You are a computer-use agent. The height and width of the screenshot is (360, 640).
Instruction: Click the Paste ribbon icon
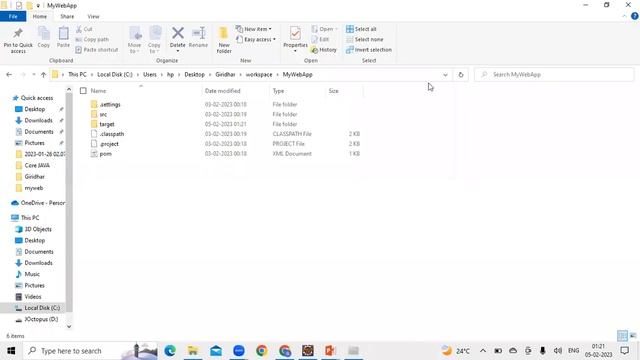tap(63, 33)
